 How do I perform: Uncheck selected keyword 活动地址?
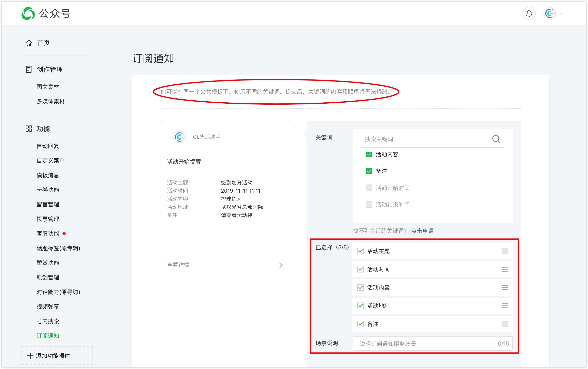[x=360, y=306]
